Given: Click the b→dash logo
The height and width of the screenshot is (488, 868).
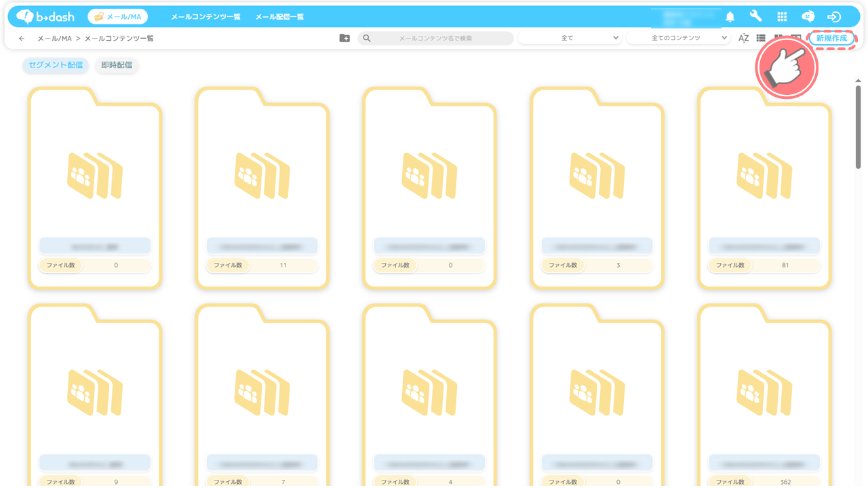Looking at the screenshot, I should coord(45,16).
